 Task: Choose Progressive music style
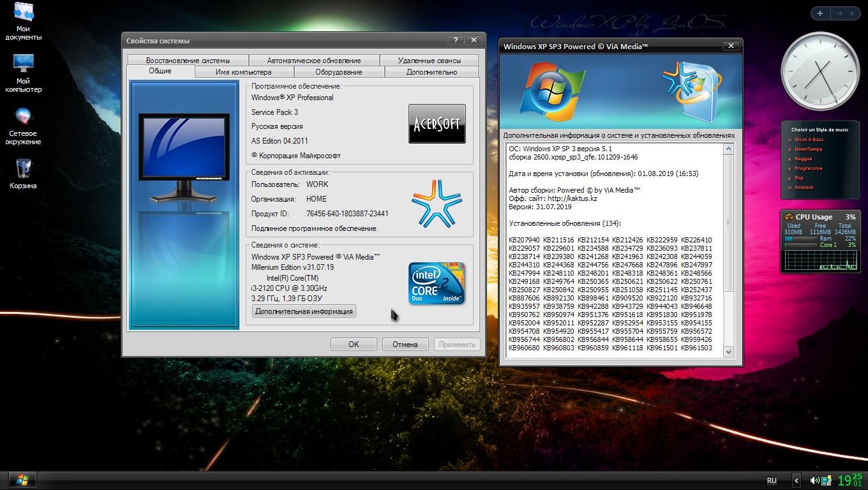[x=808, y=168]
